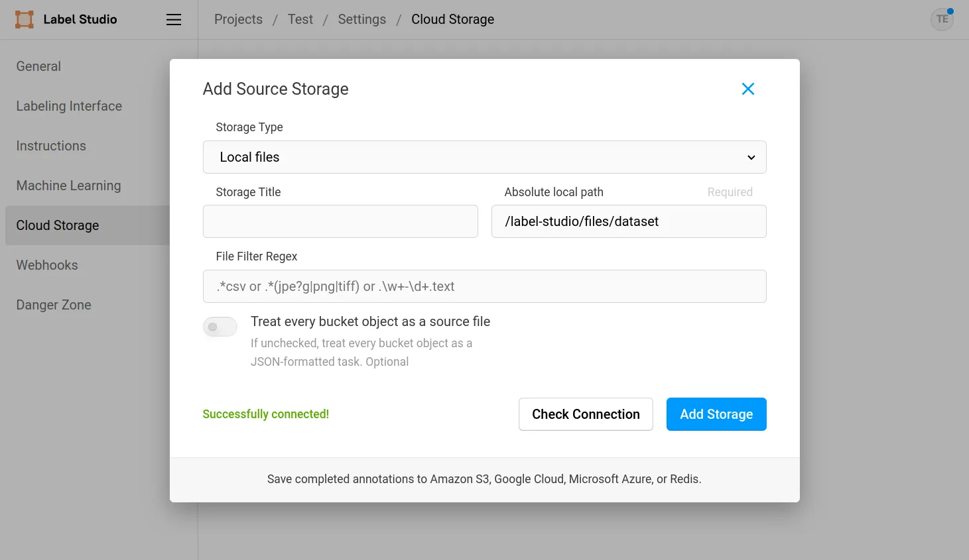Click the Storage Title input field
Screen dimensions: 969x560
340,221
